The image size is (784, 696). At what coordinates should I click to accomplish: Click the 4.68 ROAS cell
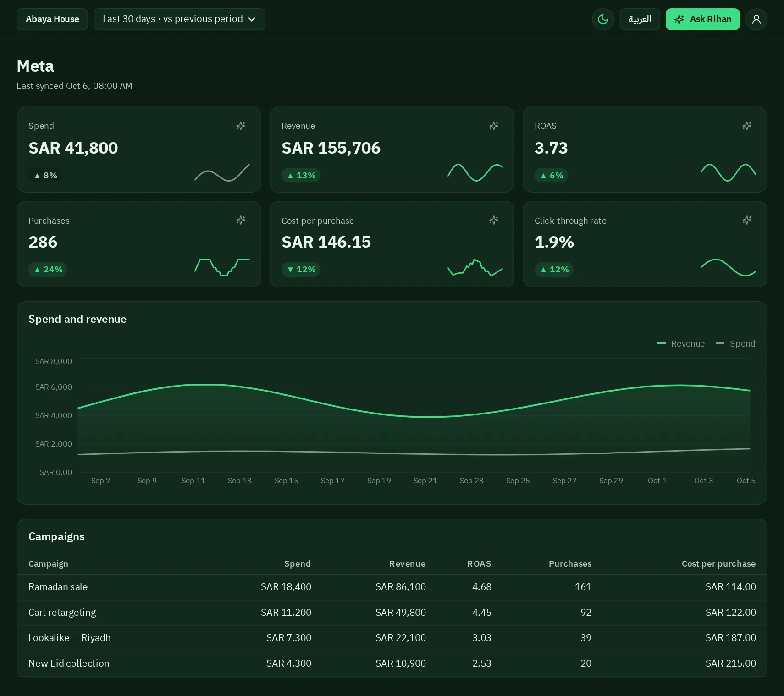point(482,587)
